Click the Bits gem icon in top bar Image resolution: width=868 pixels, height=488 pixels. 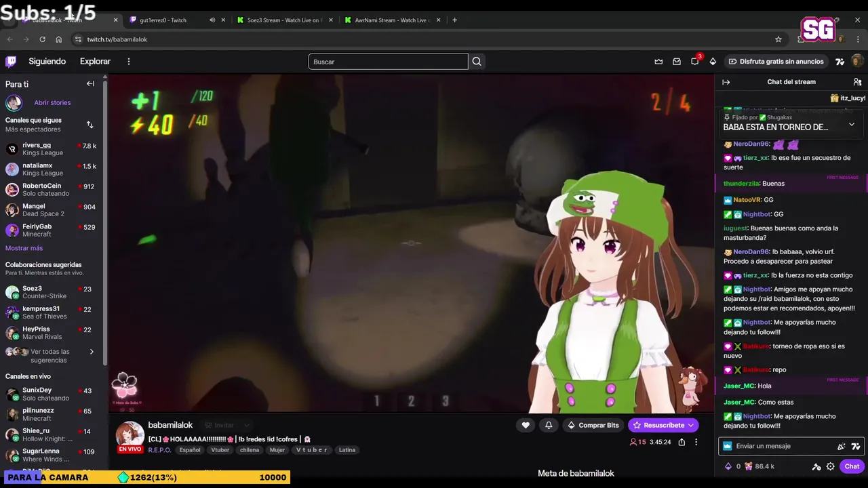713,62
